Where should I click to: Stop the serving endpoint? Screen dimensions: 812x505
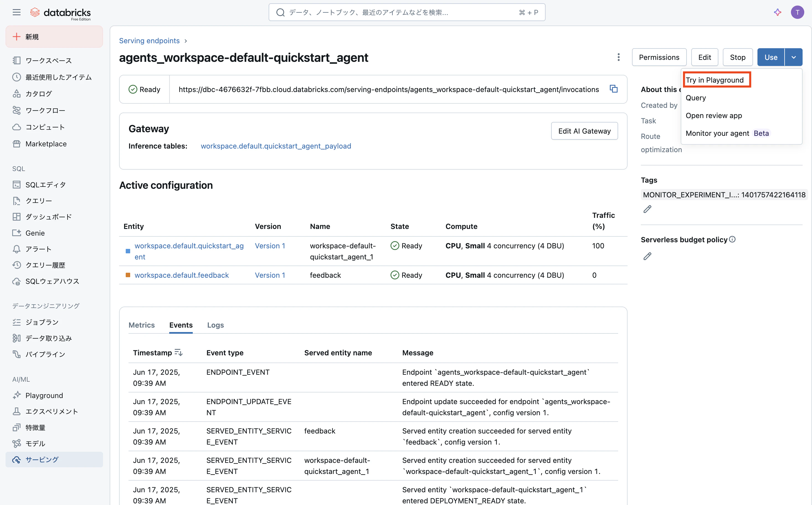tap(738, 57)
